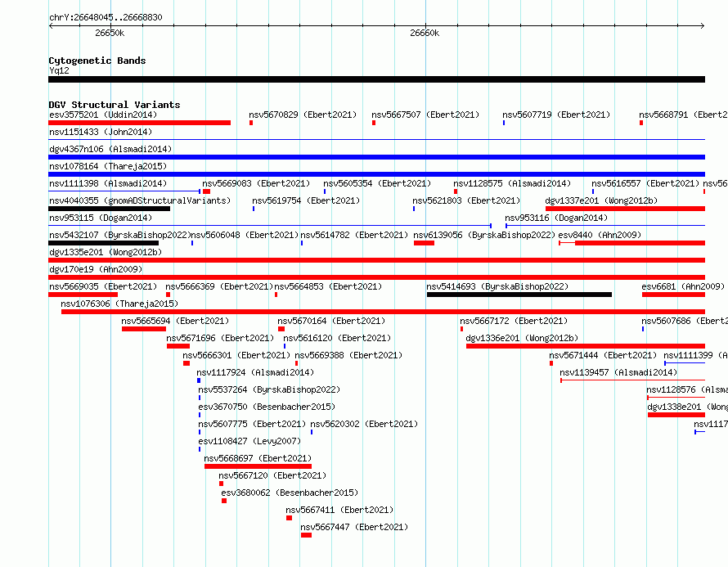Select nsv5432107 (ByrskaBishop2022) label
This screenshot has height=567, width=728.
(x=120, y=235)
